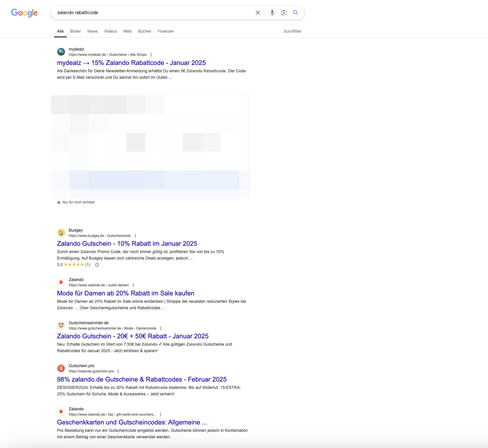Screen dimensions: 488x448
Task: Click the magnifier icon to search
Action: point(295,13)
